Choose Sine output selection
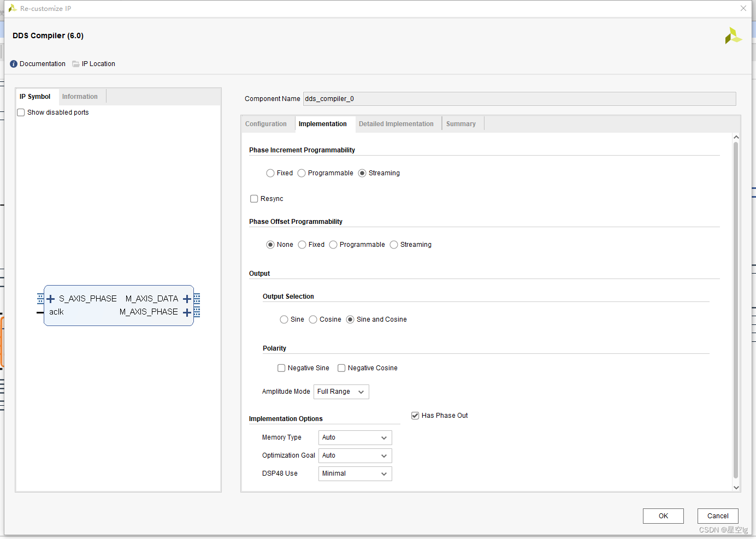 click(284, 319)
